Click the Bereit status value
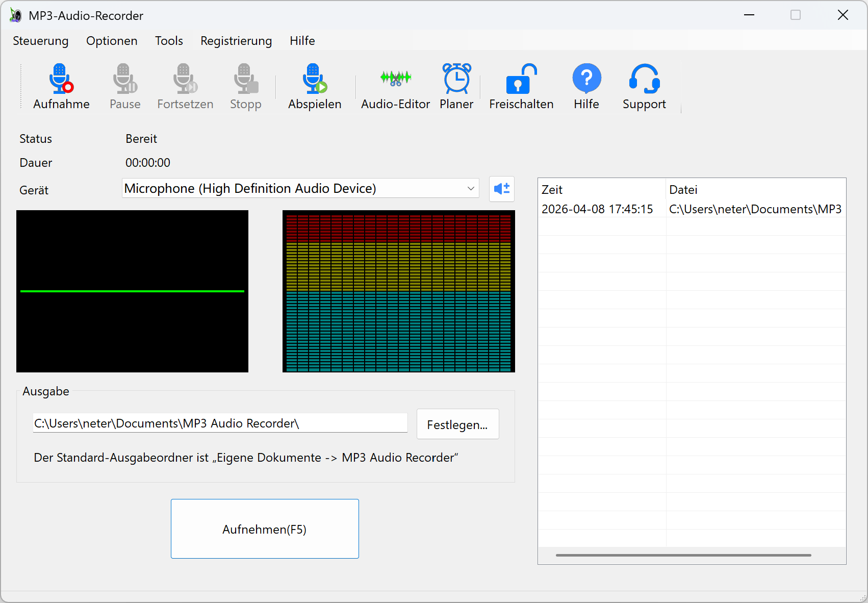Viewport: 868px width, 603px height. (x=141, y=139)
